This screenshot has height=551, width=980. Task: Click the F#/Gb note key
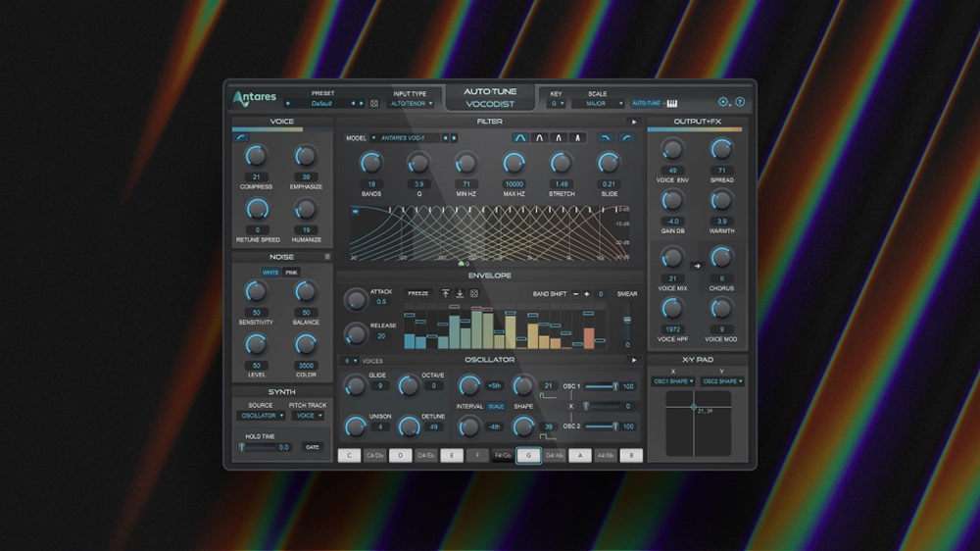(503, 455)
